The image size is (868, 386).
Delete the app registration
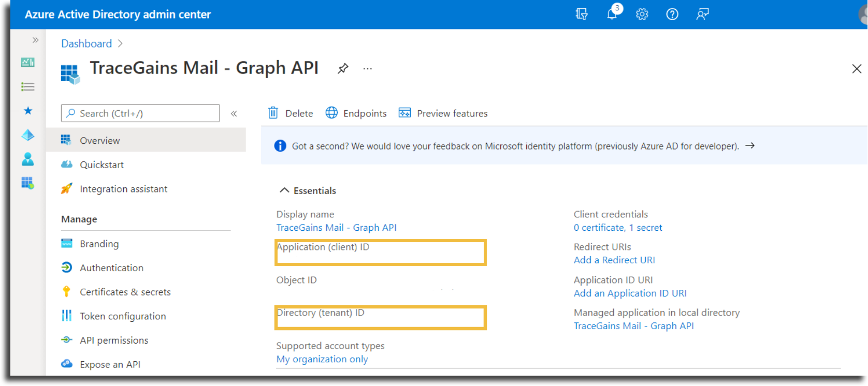point(291,113)
